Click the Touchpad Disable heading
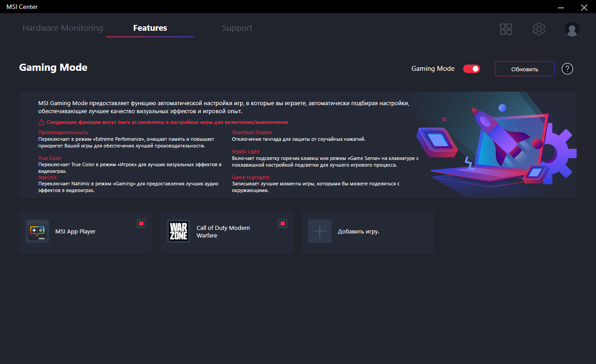Screen dimensions: 596x364 (x=252, y=133)
